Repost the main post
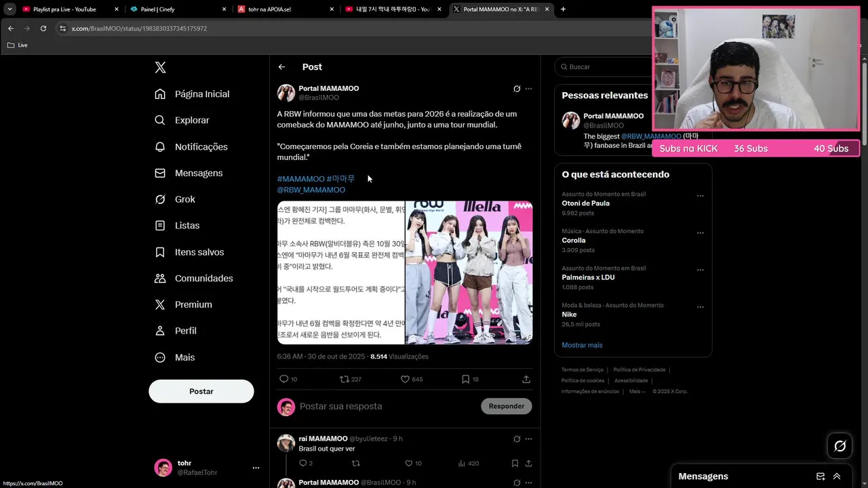The width and height of the screenshot is (868, 488). 344,380
